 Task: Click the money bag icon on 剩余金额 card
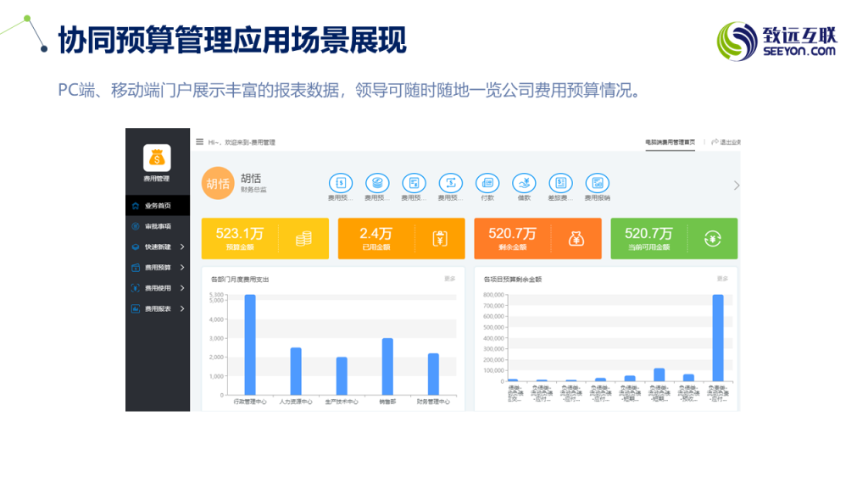click(x=576, y=239)
